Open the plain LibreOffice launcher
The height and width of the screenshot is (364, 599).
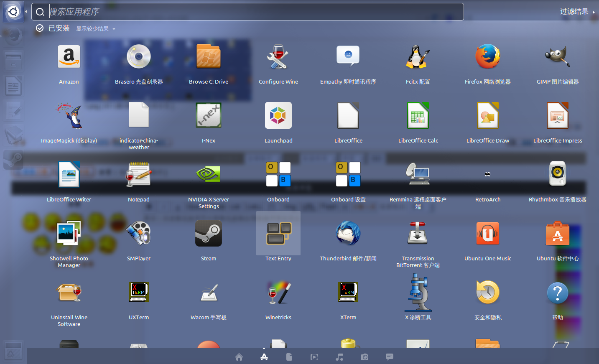(x=348, y=116)
